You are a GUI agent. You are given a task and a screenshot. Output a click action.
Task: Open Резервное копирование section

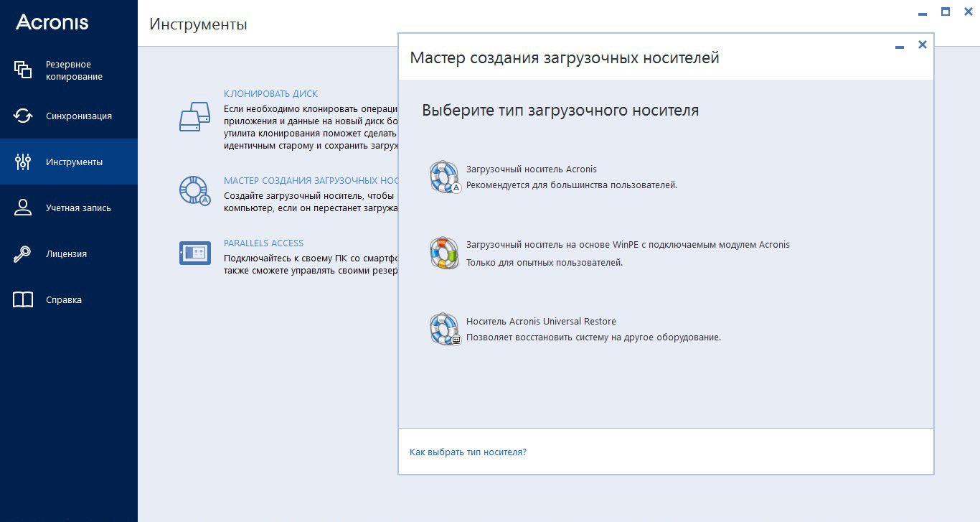[x=69, y=70]
